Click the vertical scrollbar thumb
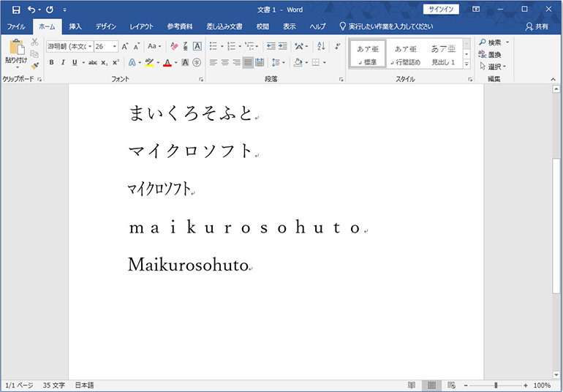Screen dimensions: 563x392 tap(556, 226)
